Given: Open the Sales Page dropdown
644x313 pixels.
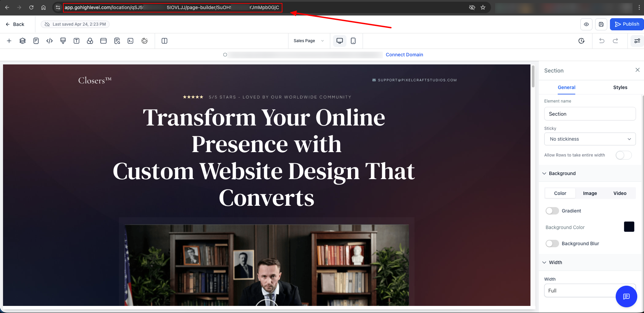Looking at the screenshot, I should (308, 41).
